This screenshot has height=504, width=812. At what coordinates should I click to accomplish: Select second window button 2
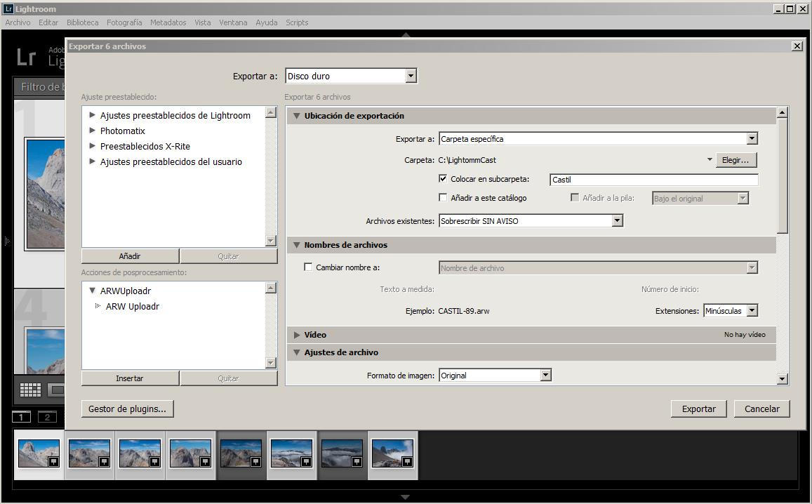click(47, 417)
